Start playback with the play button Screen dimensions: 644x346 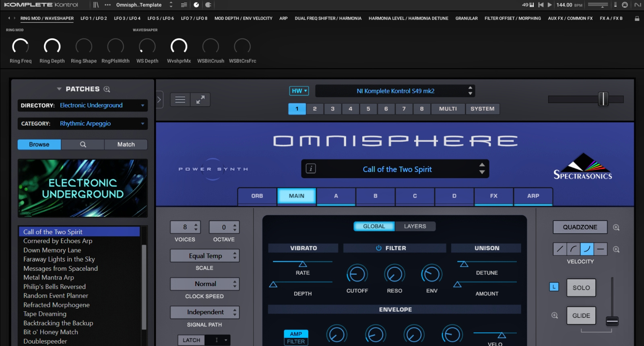(550, 5)
